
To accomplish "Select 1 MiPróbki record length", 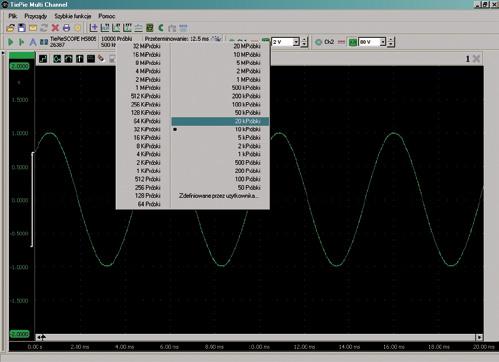I will (143, 88).
